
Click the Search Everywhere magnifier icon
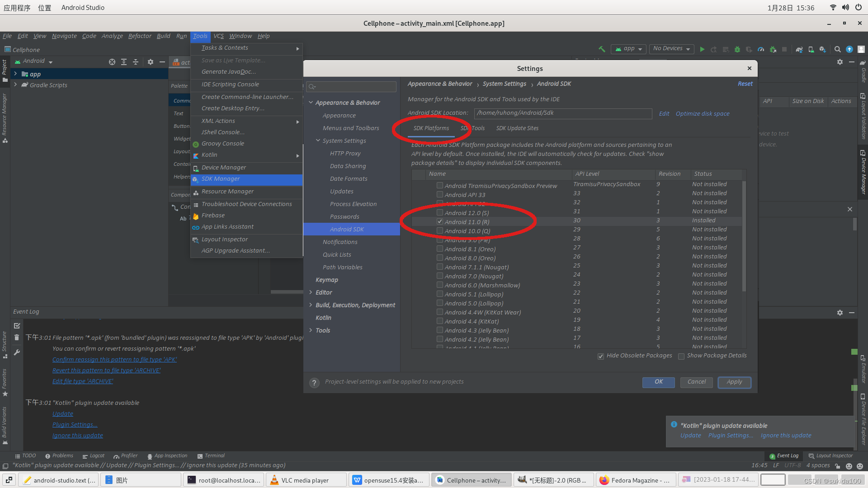click(x=838, y=49)
